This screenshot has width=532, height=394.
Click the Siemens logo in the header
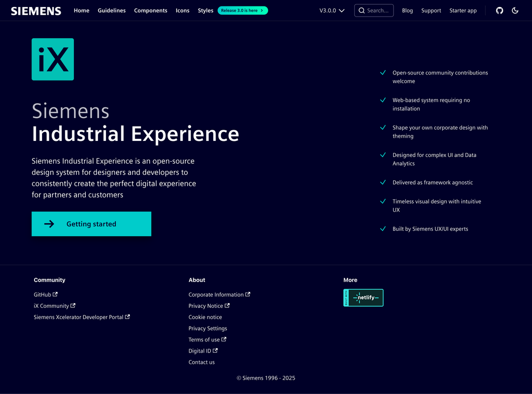(x=36, y=11)
